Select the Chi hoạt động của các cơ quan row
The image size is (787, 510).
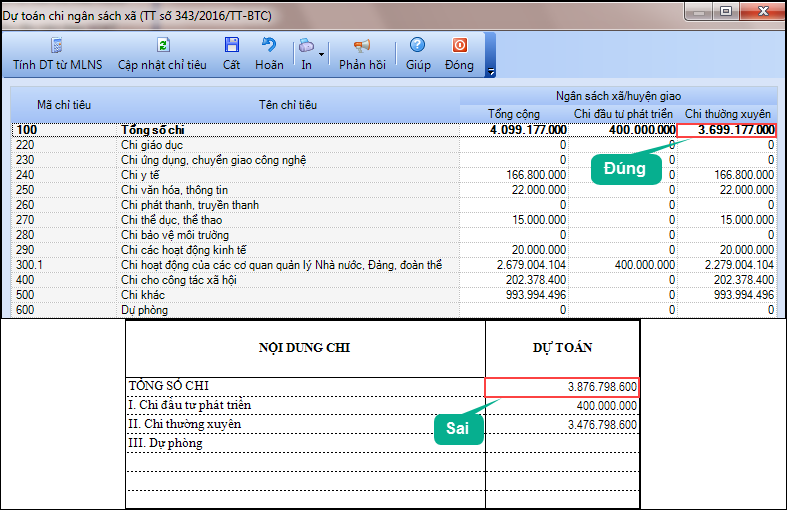[x=394, y=265]
